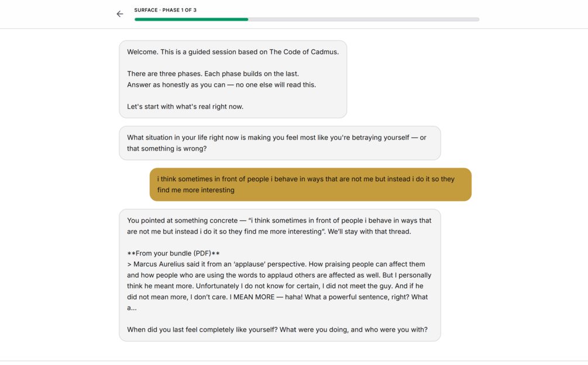This screenshot has width=588, height=365.
Task: Click "The Code of Cadmus" title text
Action: [x=304, y=52]
